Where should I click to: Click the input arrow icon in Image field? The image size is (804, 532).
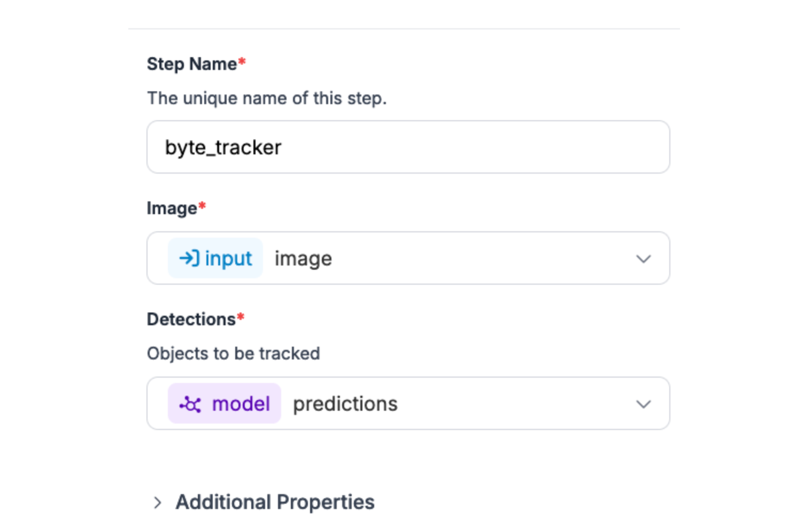point(189,259)
